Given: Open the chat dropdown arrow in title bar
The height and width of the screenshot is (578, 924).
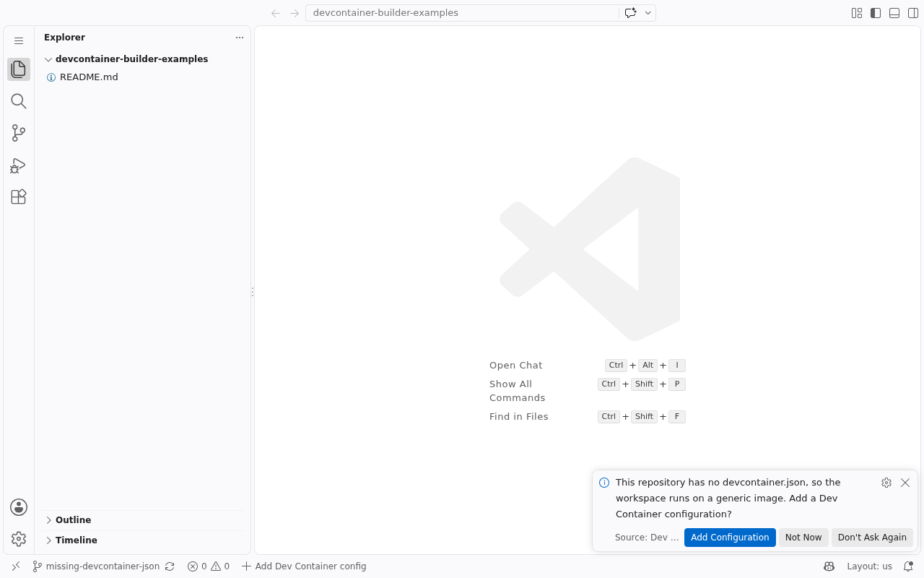Looking at the screenshot, I should point(648,13).
